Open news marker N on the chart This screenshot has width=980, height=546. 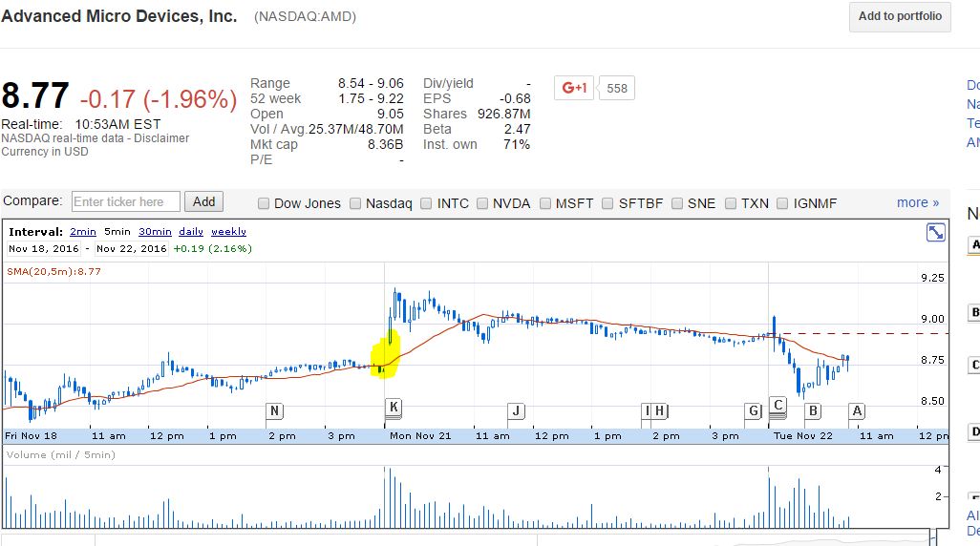pyautogui.click(x=274, y=411)
